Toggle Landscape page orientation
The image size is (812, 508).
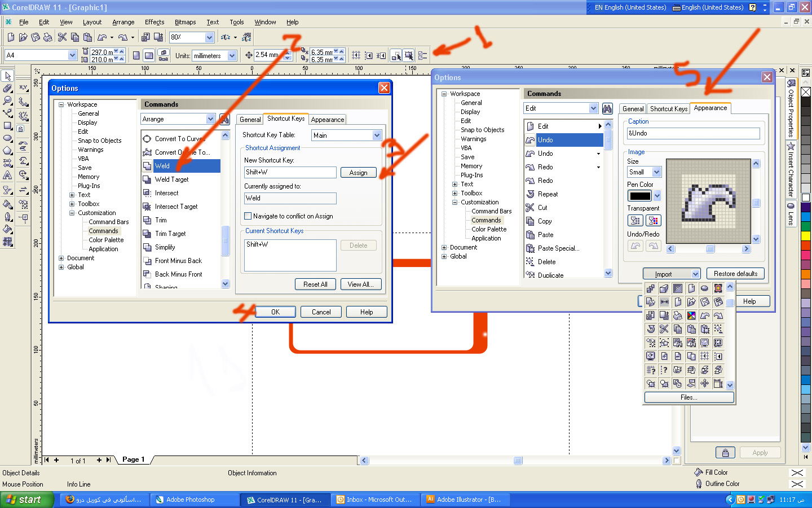point(149,55)
